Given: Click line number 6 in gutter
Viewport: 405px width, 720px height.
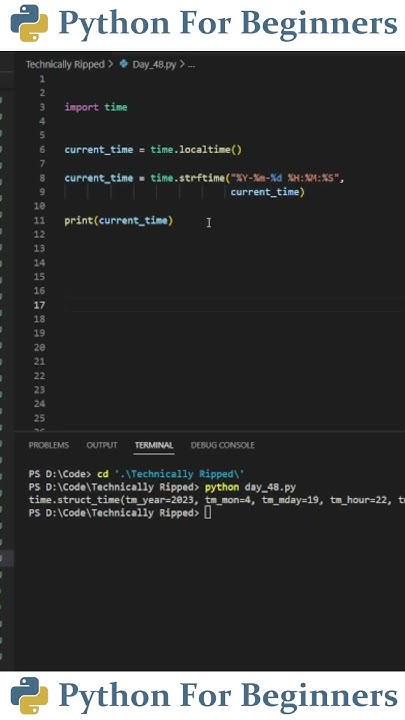Looking at the screenshot, I should tap(42, 150).
